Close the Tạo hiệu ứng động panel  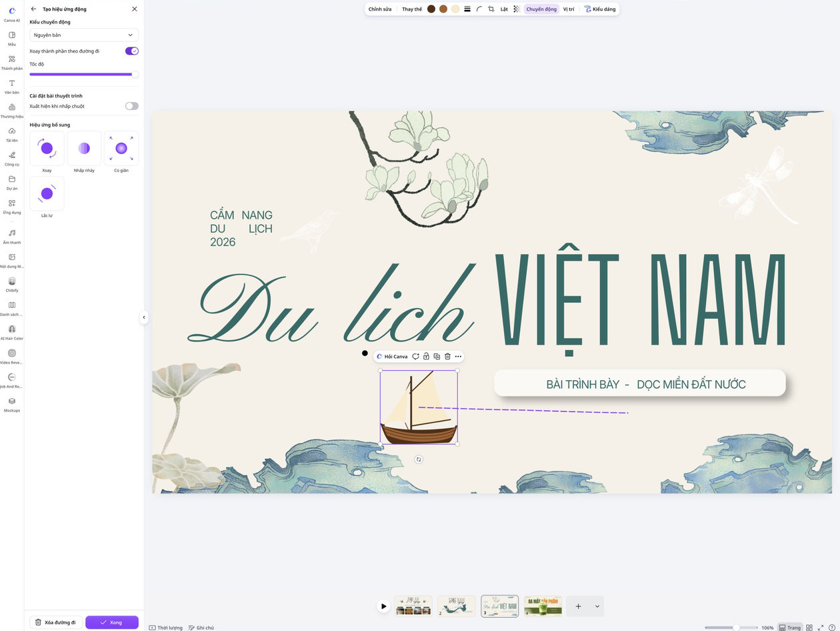(135, 9)
